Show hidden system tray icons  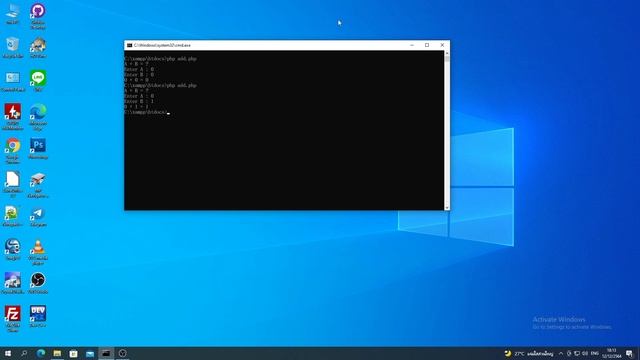tap(561, 353)
